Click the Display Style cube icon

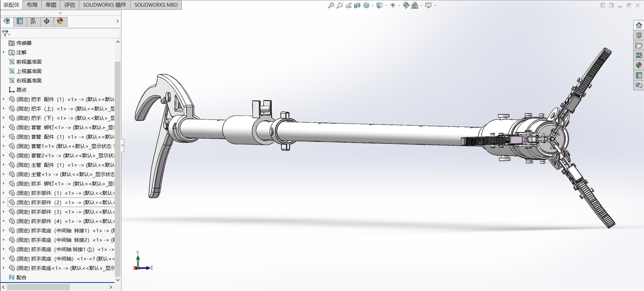379,5
